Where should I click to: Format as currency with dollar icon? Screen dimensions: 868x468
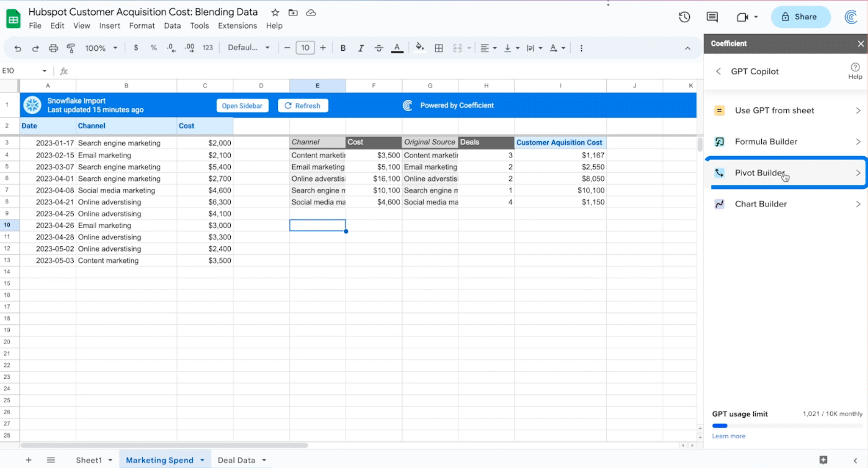(x=136, y=48)
